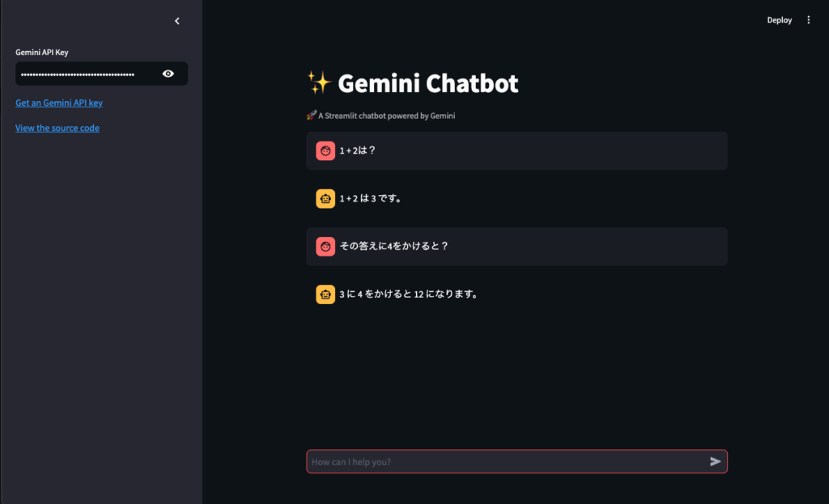Open the three-dot overflow menu

[x=808, y=19]
